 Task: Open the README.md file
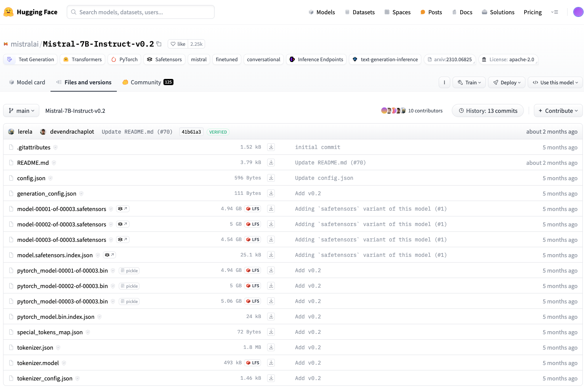(x=33, y=162)
